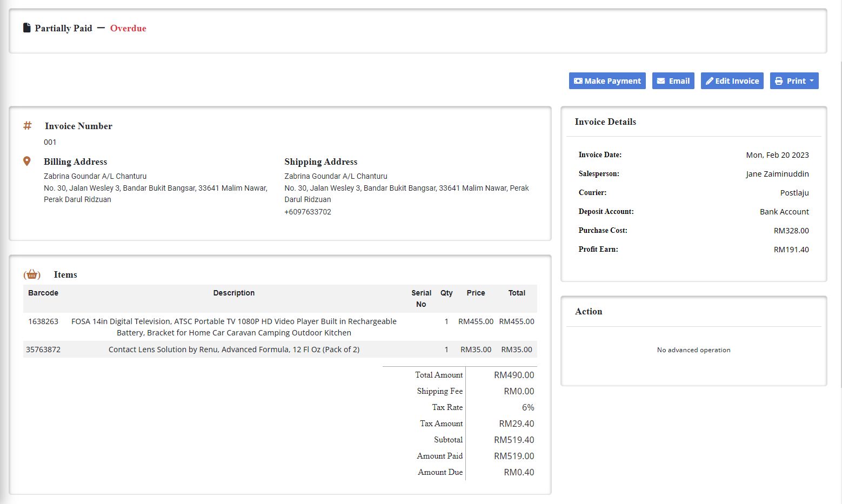Select the Profit Earn value RM191.40
The image size is (842, 504).
click(791, 250)
